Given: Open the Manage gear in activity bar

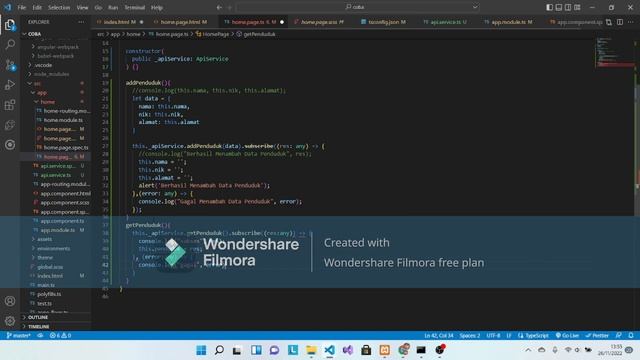Looking at the screenshot, I should 10,321.
